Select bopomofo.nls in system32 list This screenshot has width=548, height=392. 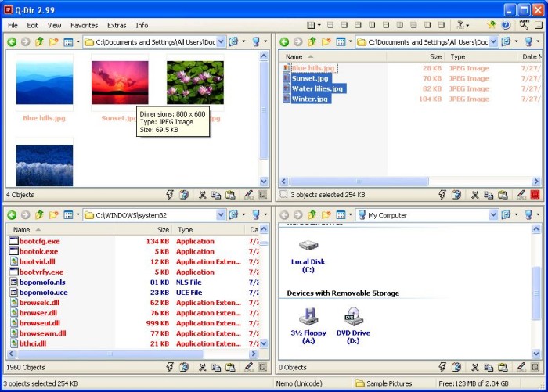point(42,282)
